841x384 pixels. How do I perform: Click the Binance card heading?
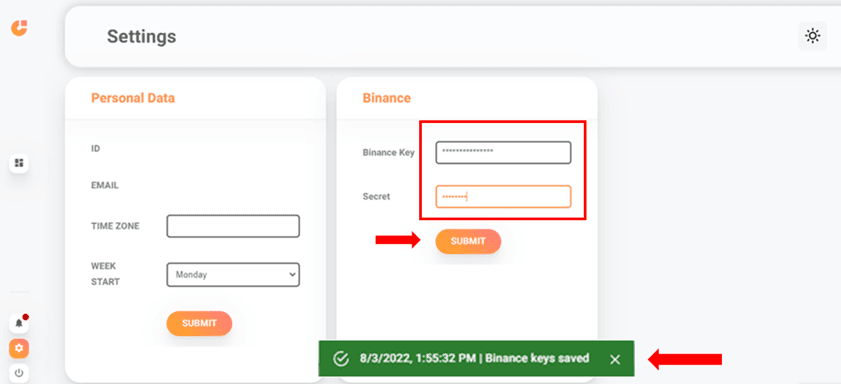point(387,98)
